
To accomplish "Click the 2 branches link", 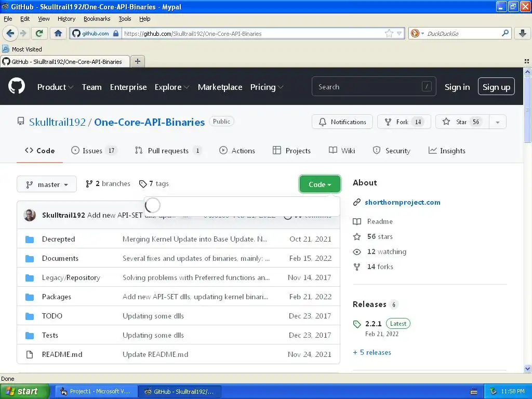I will point(108,183).
